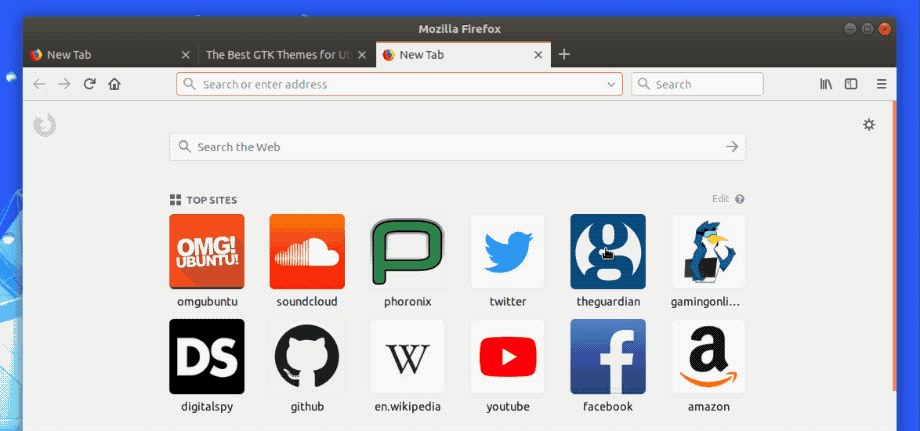The image size is (920, 431).
Task: Open the soundcloud tile
Action: click(x=307, y=252)
